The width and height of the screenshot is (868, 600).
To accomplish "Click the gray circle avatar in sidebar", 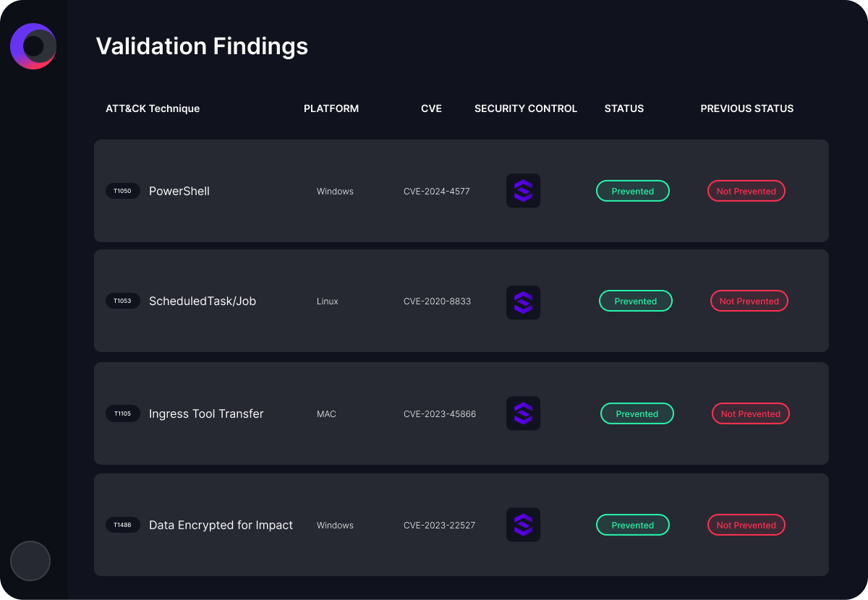I will point(30,560).
